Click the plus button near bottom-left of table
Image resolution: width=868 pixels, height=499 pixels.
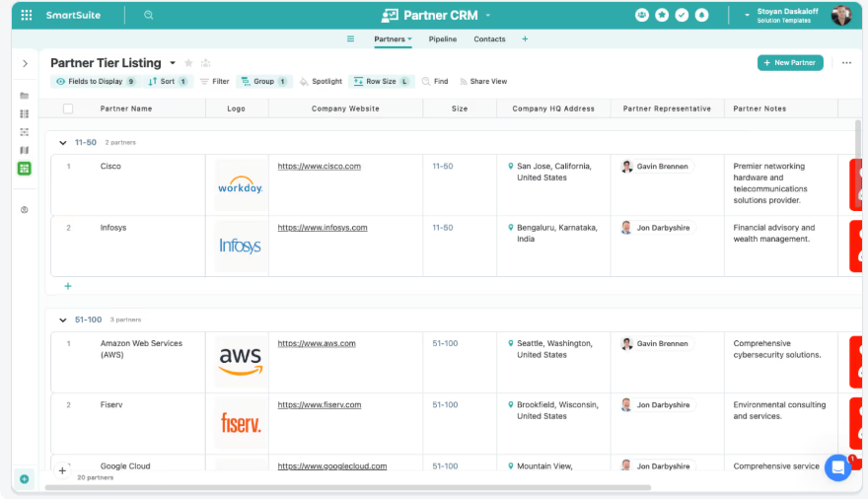pos(62,470)
